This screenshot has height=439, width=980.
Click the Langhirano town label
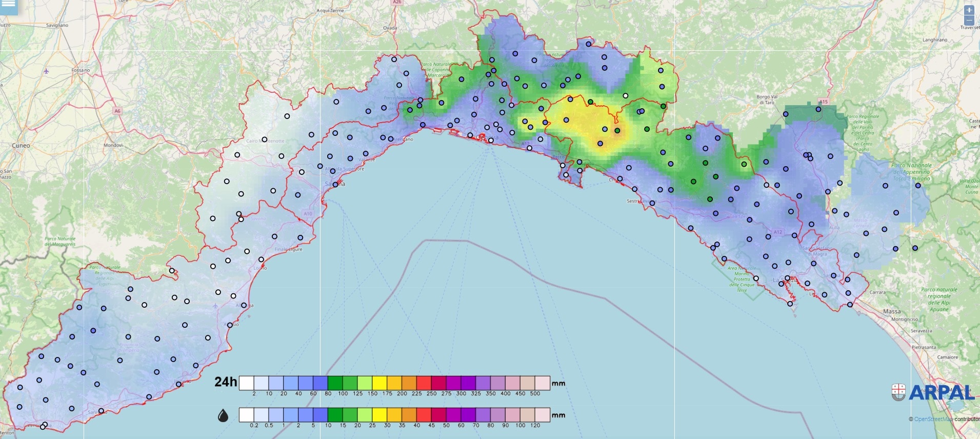[935, 39]
